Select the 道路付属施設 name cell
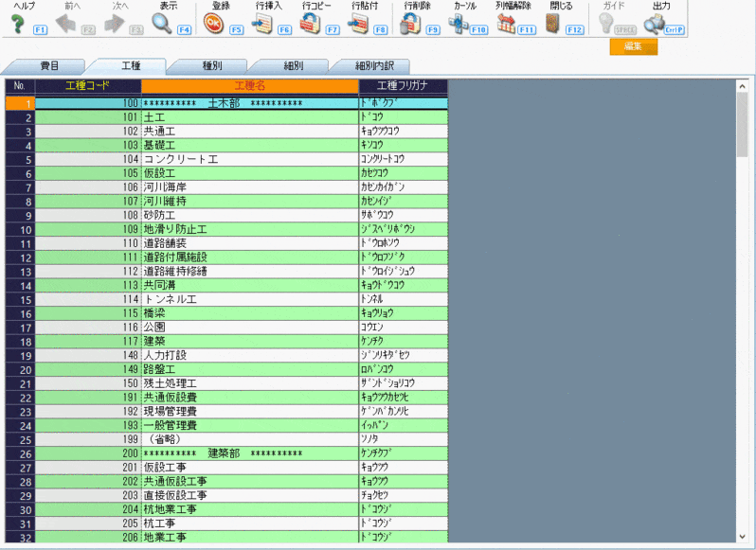The height and width of the screenshot is (550, 756). [250, 257]
